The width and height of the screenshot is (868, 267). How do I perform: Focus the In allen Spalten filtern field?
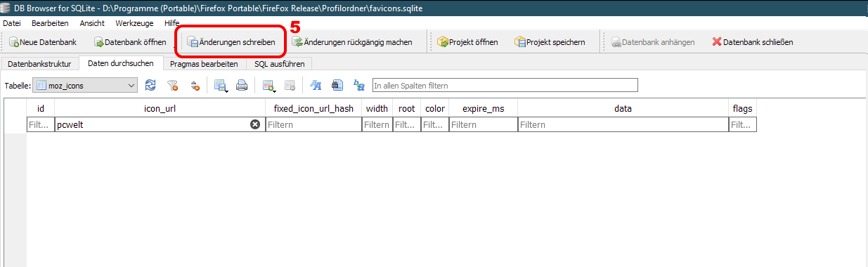click(505, 86)
